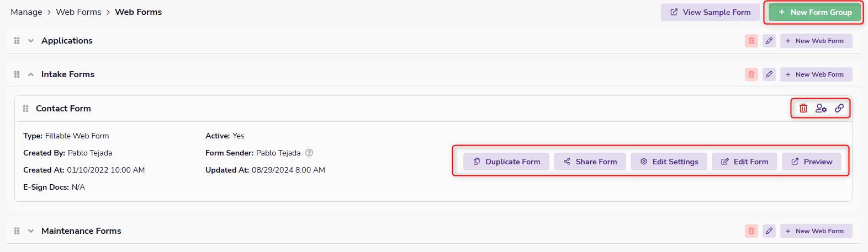
Task: Edit the Maintenance Forms group pencil icon
Action: click(769, 231)
